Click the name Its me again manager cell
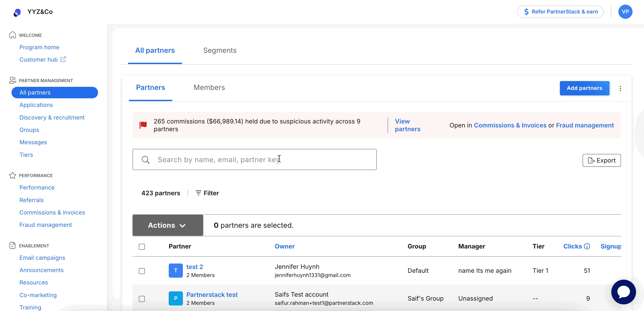This screenshot has height=311, width=644. (x=485, y=271)
